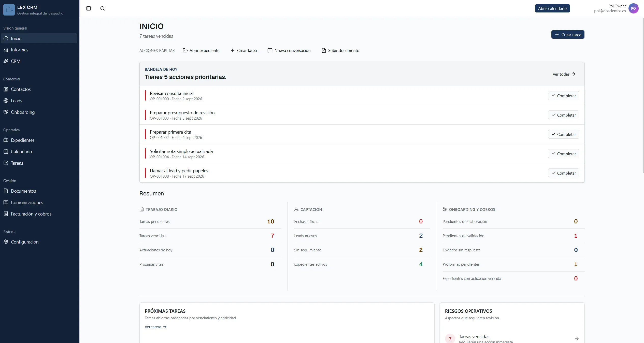Start a Nueva conversación

289,50
